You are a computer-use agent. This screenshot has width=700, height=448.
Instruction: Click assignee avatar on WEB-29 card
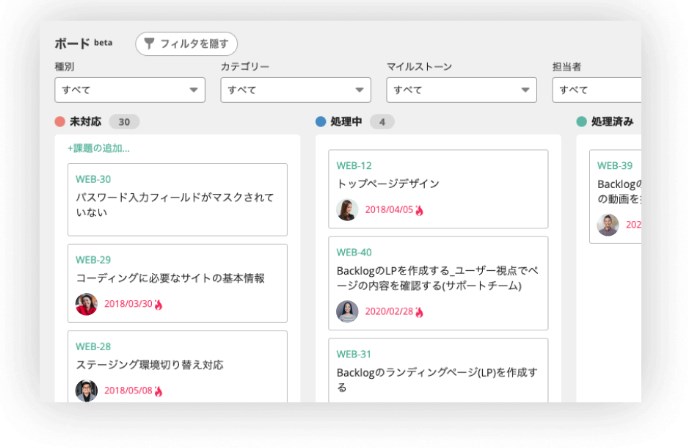pyautogui.click(x=86, y=304)
